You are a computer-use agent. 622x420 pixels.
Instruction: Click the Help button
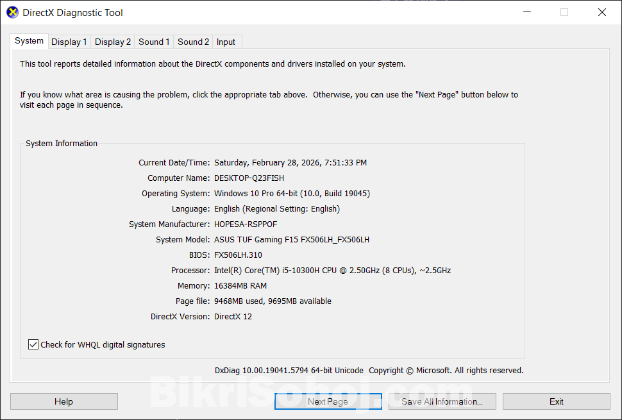[64, 401]
